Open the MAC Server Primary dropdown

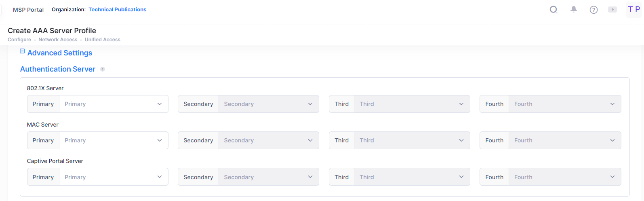coord(114,140)
